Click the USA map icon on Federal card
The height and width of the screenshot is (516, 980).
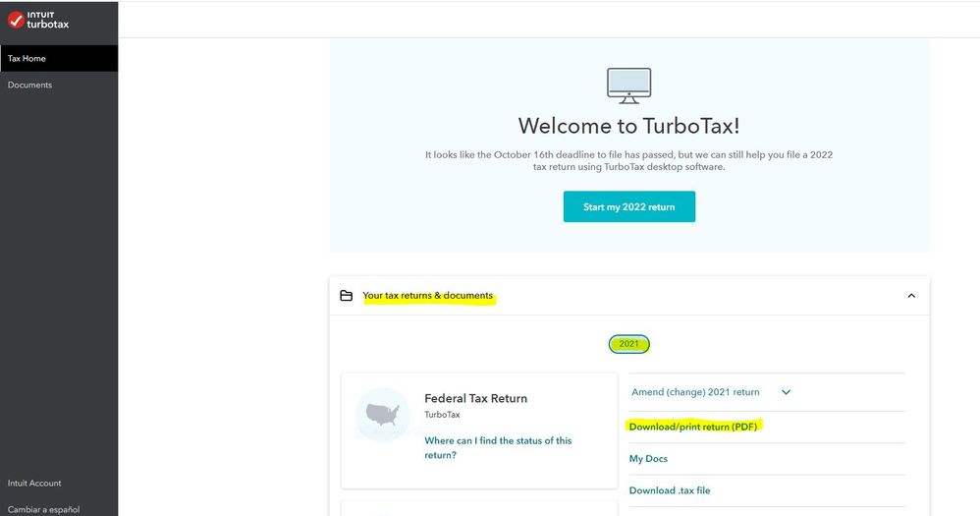pyautogui.click(x=382, y=415)
